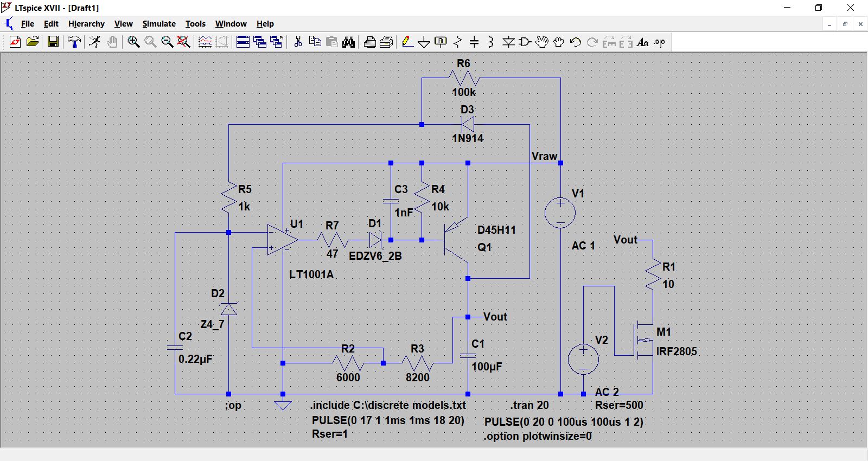Tile windows using the stacked panes icon
This screenshot has width=868, height=461.
click(x=243, y=42)
